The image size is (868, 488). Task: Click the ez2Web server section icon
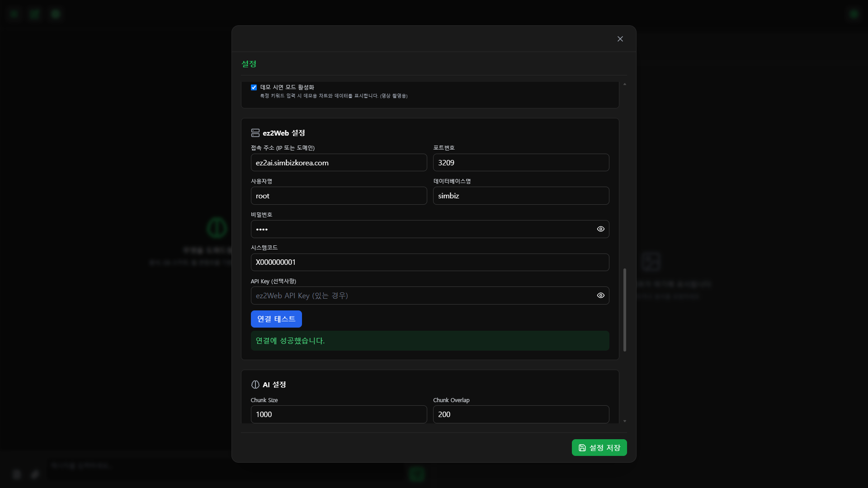tap(255, 133)
